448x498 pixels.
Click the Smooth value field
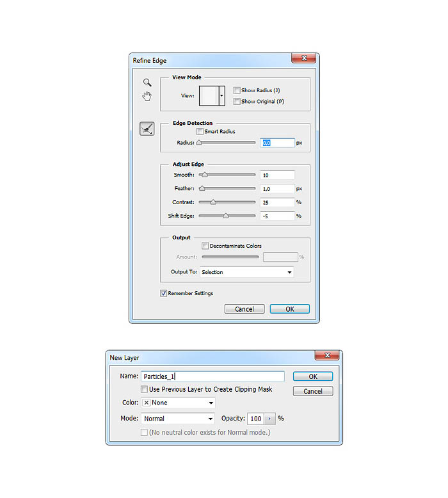click(277, 175)
